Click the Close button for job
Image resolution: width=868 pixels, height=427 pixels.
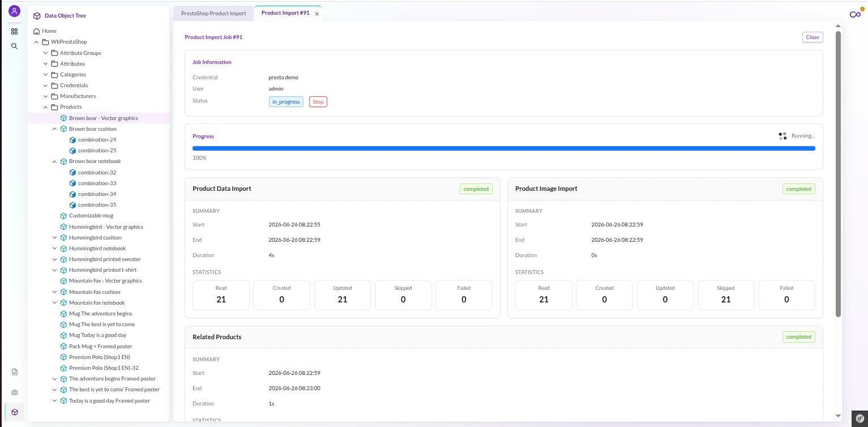813,37
